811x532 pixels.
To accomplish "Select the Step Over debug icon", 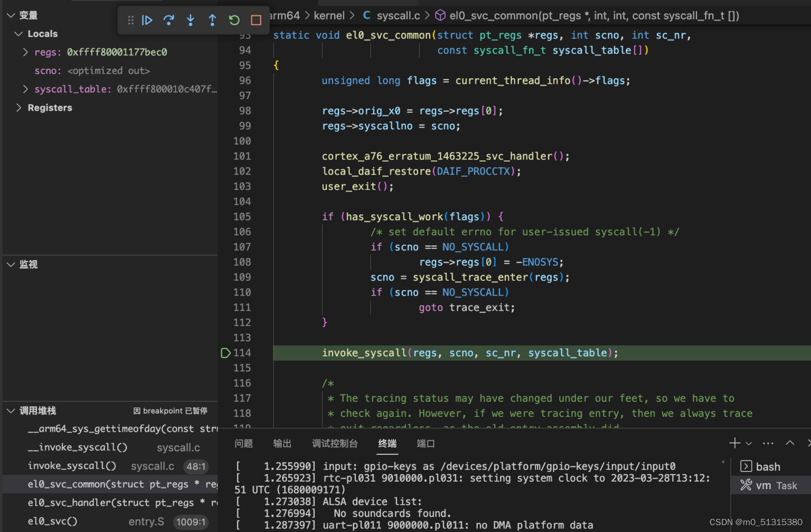I will [169, 20].
